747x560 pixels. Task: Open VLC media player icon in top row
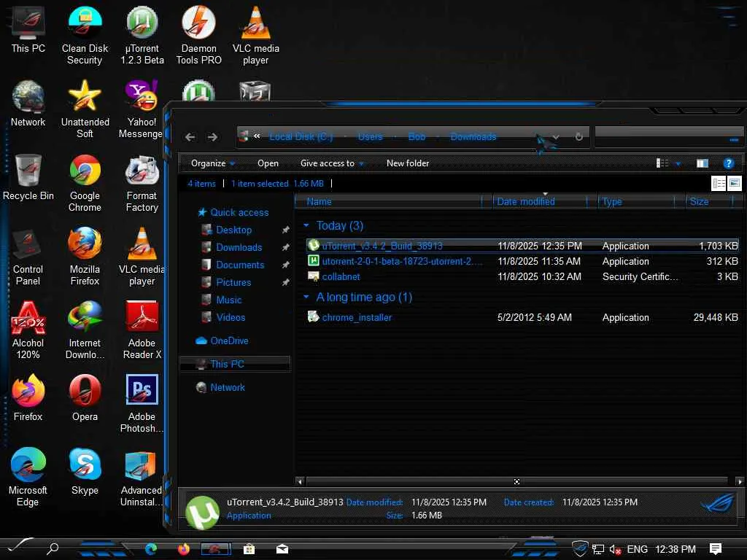[x=256, y=36]
